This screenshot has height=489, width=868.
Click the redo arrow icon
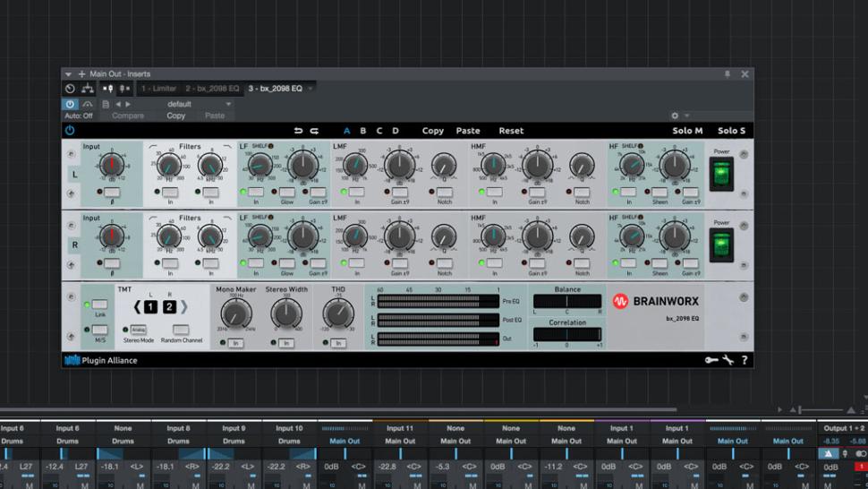coord(314,131)
